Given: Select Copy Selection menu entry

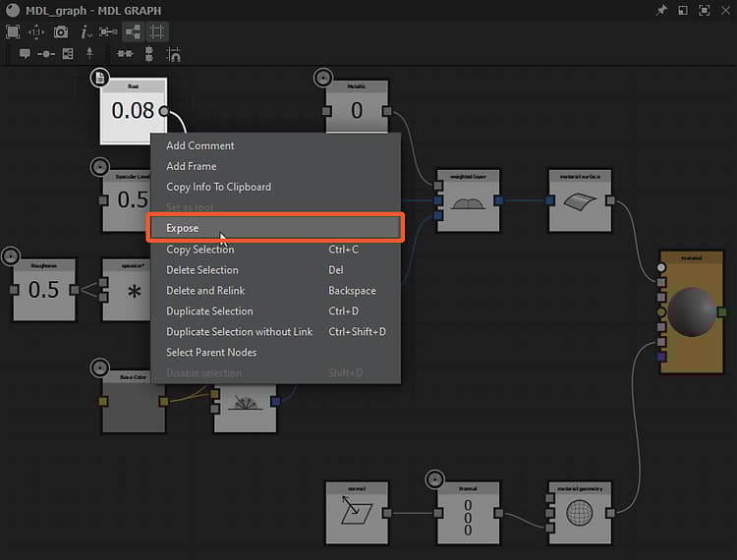Looking at the screenshot, I should coord(275,250).
